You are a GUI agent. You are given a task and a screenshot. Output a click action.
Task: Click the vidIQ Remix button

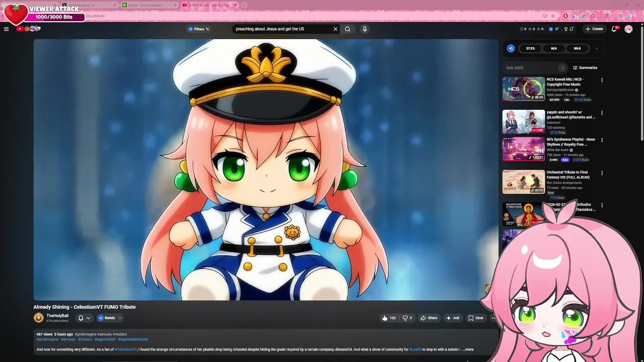click(107, 318)
